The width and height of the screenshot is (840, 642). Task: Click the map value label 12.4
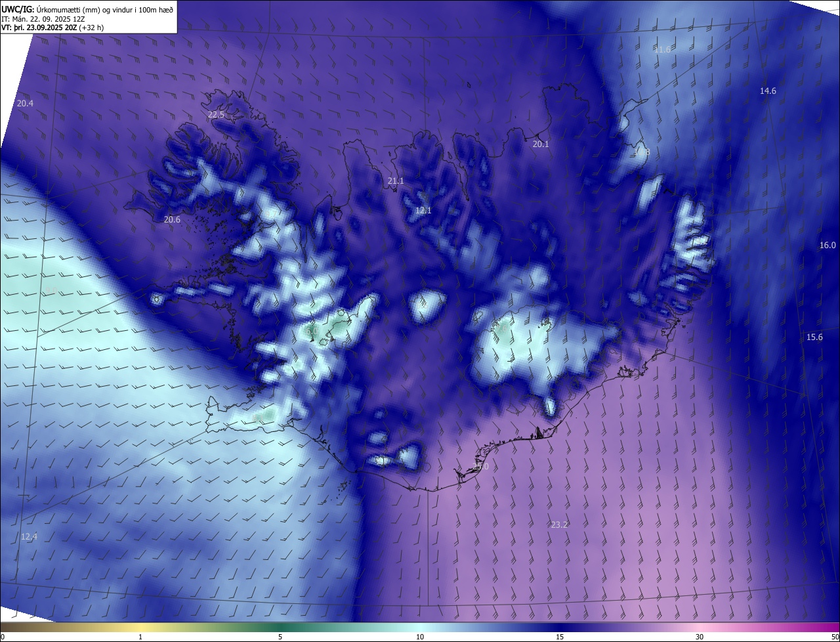click(x=29, y=537)
